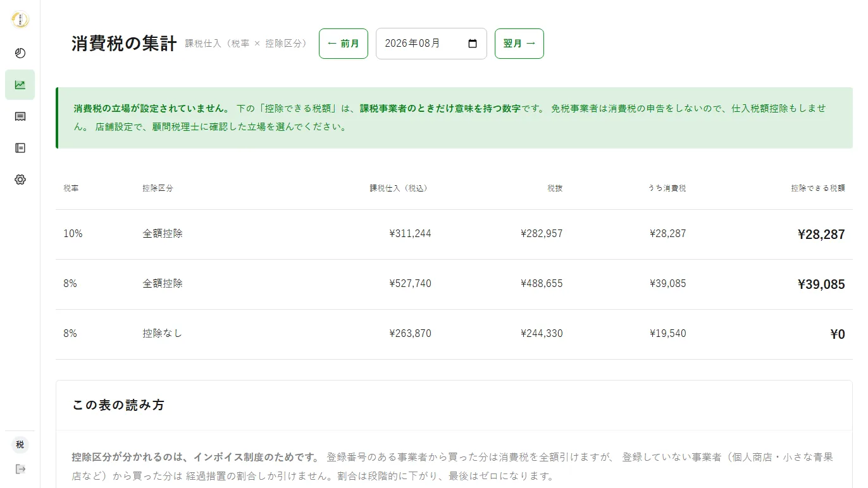Screen dimensions: 868x488
Task: Open the settings gear icon
Action: [x=20, y=180]
